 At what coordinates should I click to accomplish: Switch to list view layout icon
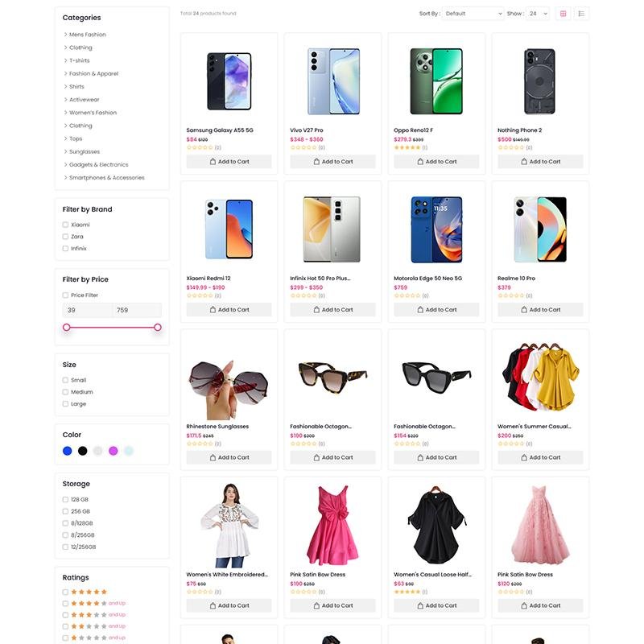coord(581,14)
